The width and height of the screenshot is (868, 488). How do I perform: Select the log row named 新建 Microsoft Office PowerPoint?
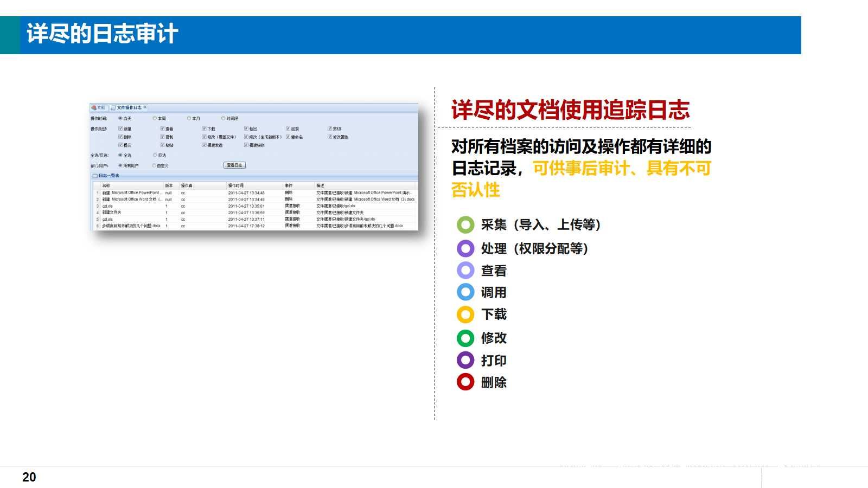pos(255,192)
